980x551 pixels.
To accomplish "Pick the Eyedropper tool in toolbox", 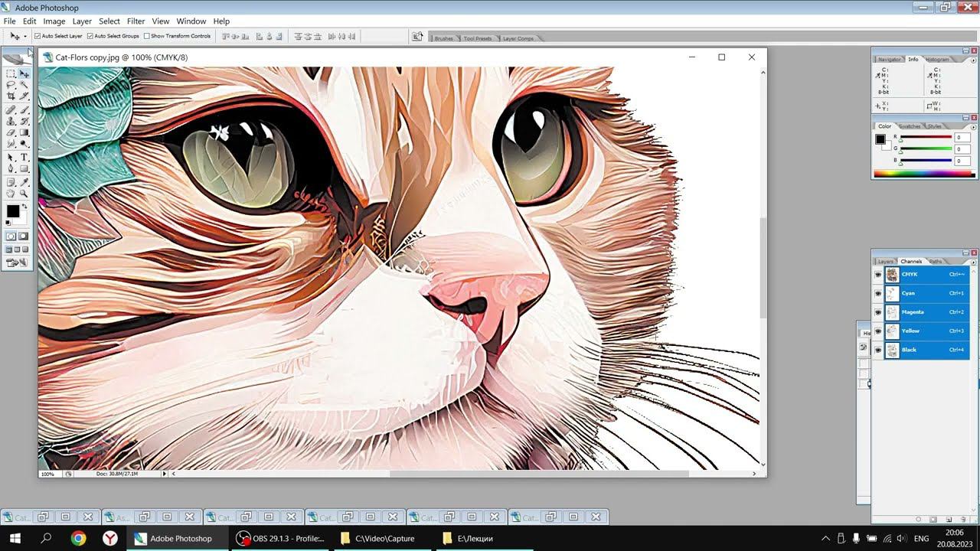I will [x=24, y=182].
